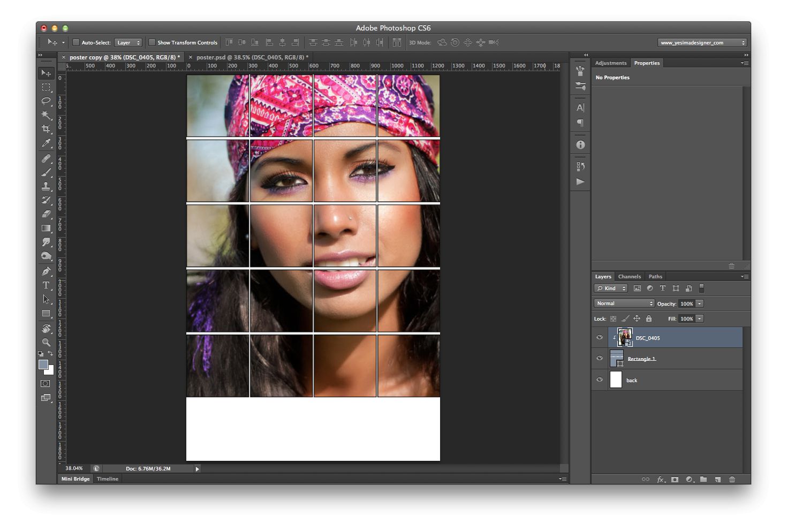Choose the Eyedropper tool

[x=46, y=143]
